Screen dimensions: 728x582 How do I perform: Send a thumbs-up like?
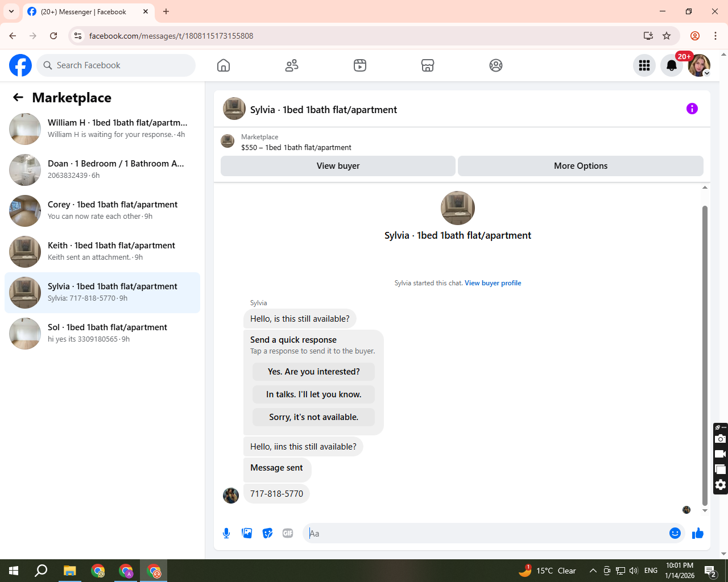[698, 533]
